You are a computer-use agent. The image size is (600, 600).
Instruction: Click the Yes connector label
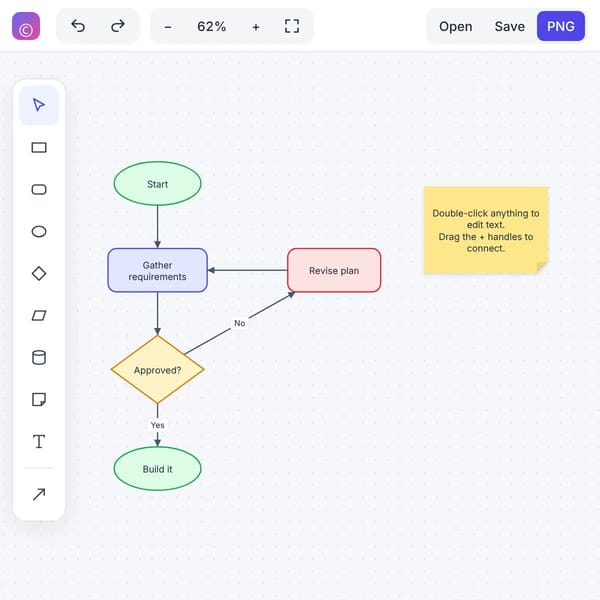157,425
